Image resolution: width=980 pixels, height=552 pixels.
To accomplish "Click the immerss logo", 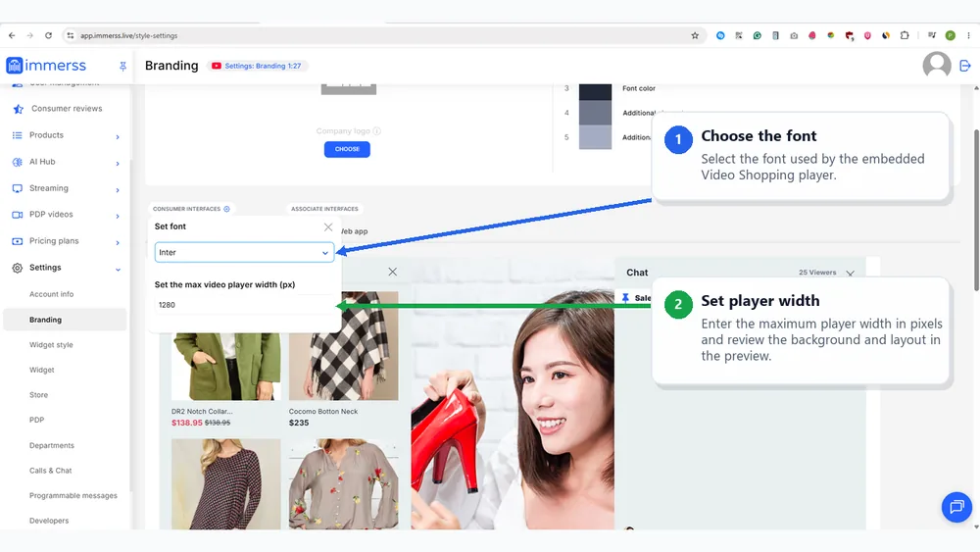I will [x=46, y=65].
